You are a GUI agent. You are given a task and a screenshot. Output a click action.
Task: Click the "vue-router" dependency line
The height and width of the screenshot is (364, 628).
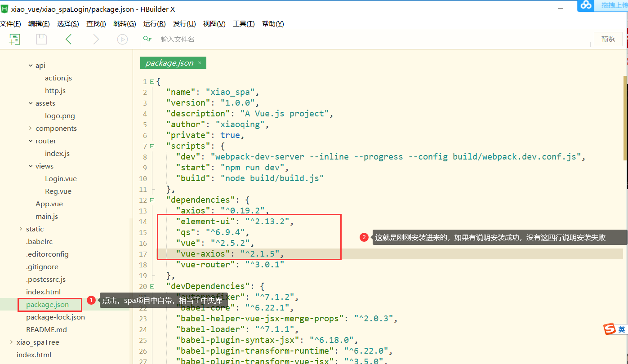[x=230, y=265]
